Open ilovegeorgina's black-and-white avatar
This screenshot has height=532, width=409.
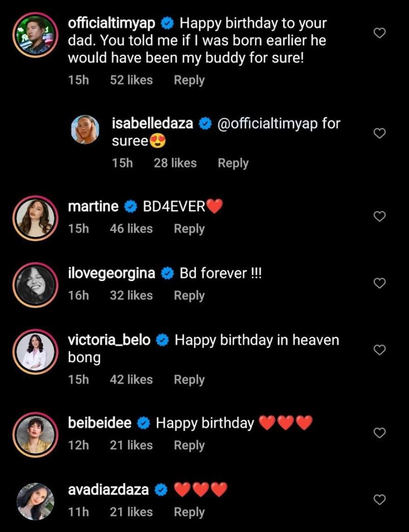coord(35,285)
